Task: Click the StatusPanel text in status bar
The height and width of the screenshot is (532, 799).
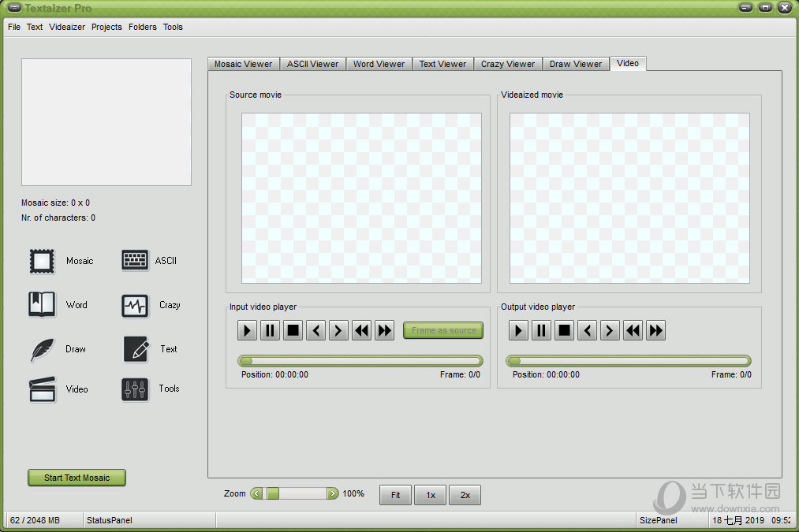Action: click(x=110, y=520)
